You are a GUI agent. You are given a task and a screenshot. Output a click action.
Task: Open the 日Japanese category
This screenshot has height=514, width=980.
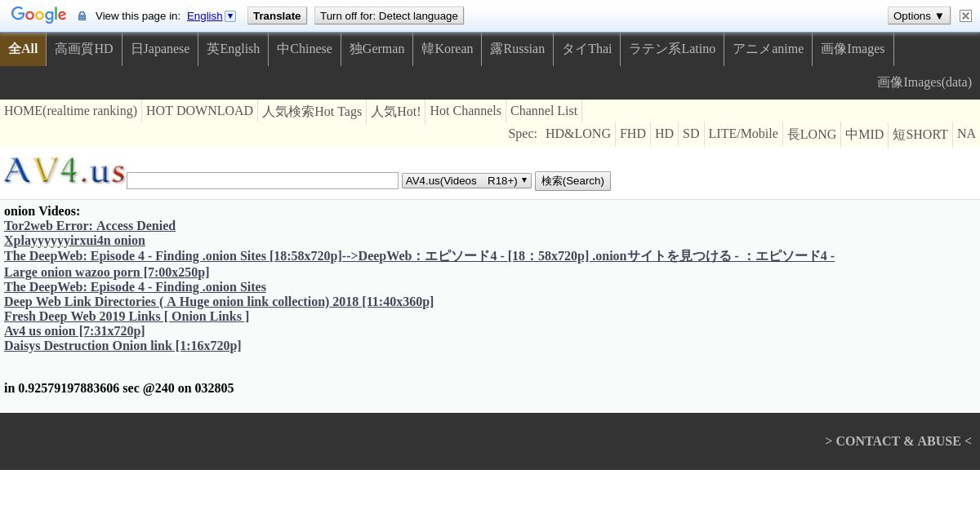(x=160, y=49)
